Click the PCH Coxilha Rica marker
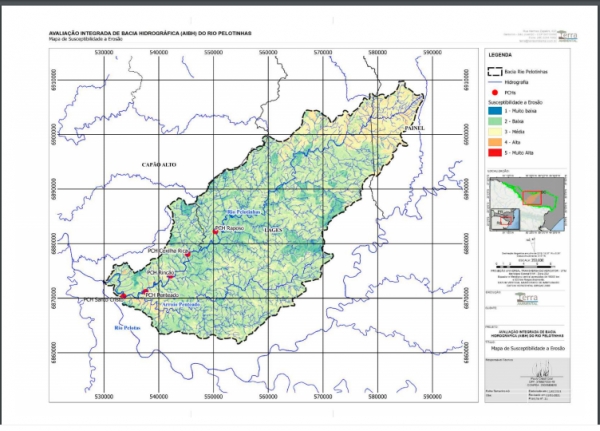 (187, 254)
